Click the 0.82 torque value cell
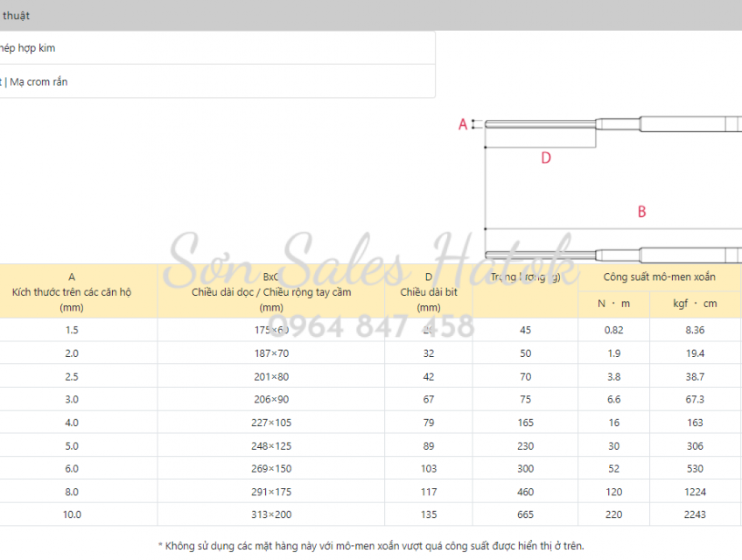The width and height of the screenshot is (742, 560). click(613, 330)
